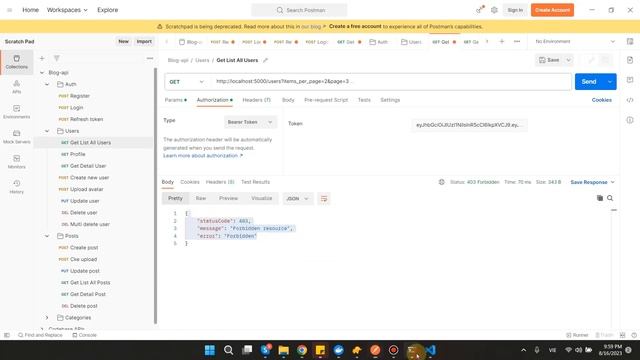Toggle the sidebar icon in bottom bar
Viewport: 640px width, 360px height.
tap(7, 335)
